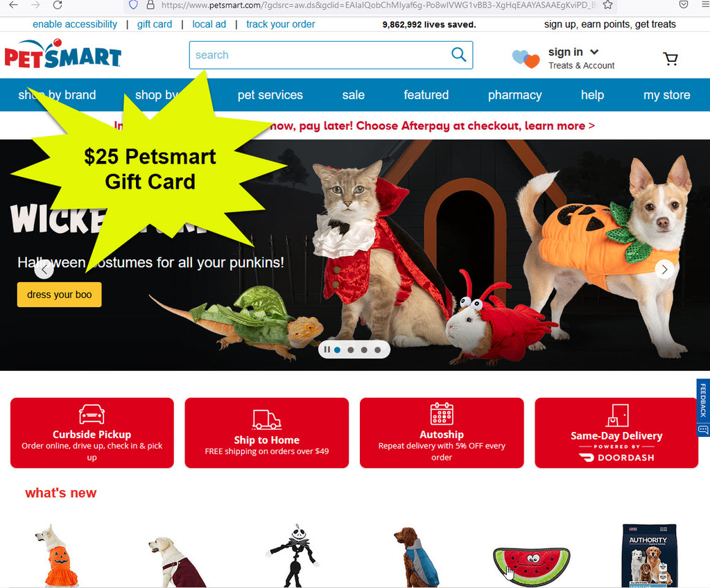Open the pharmacy menu
Viewport: 710px width, 588px height.
515,95
